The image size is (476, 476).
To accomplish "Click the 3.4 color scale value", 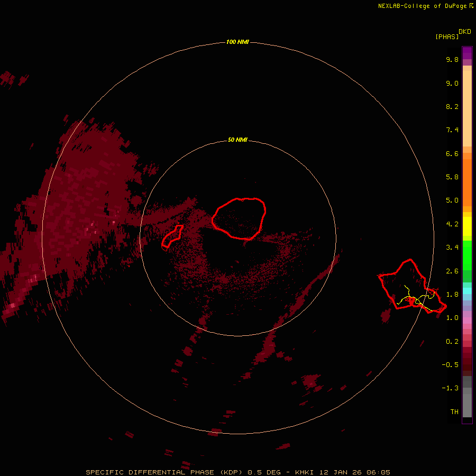I will pyautogui.click(x=452, y=248).
